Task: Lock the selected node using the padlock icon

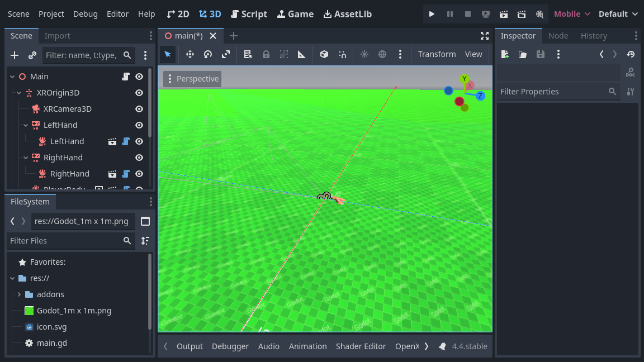Action: pyautogui.click(x=266, y=54)
